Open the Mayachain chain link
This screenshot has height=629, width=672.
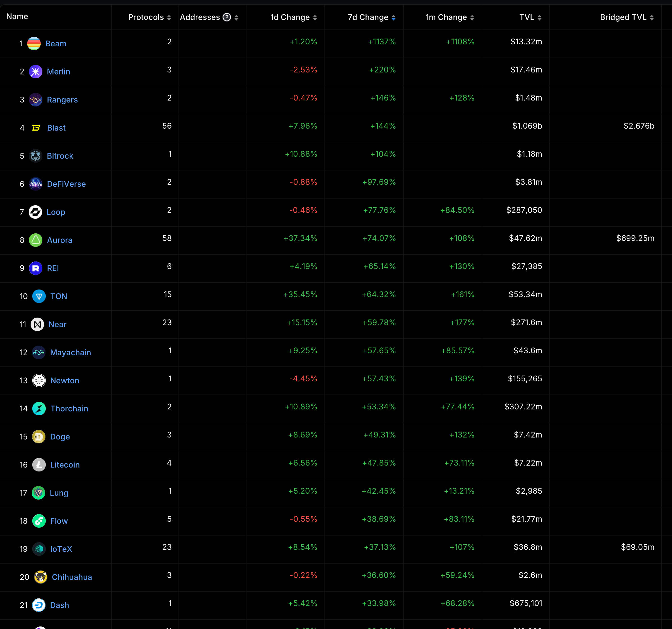(x=70, y=352)
